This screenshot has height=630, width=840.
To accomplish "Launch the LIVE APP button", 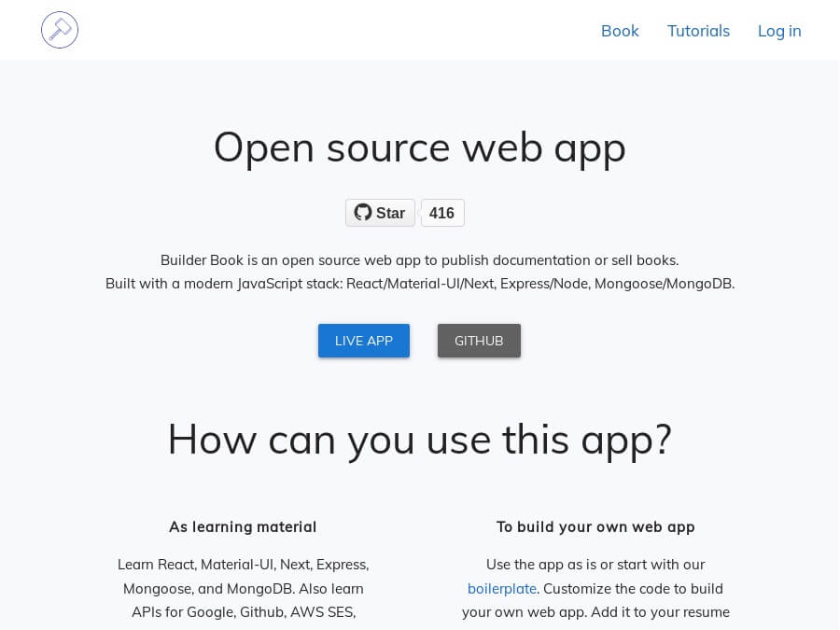I will click(x=364, y=341).
